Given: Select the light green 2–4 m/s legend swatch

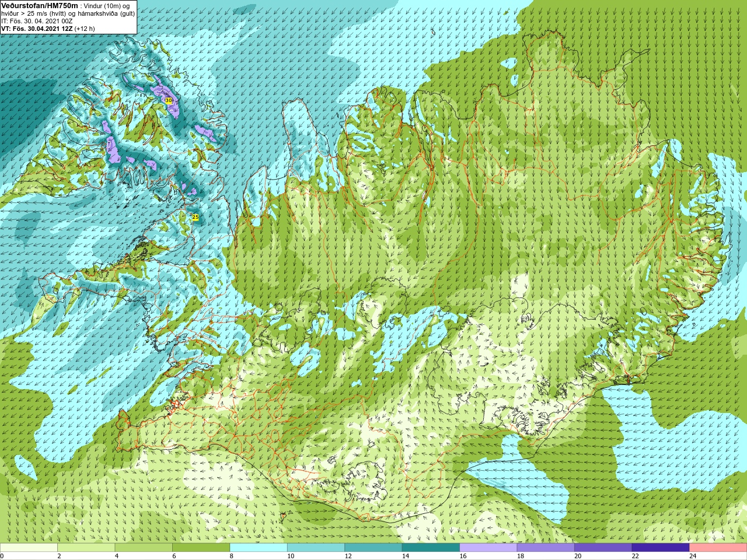Looking at the screenshot, I should click(86, 548).
